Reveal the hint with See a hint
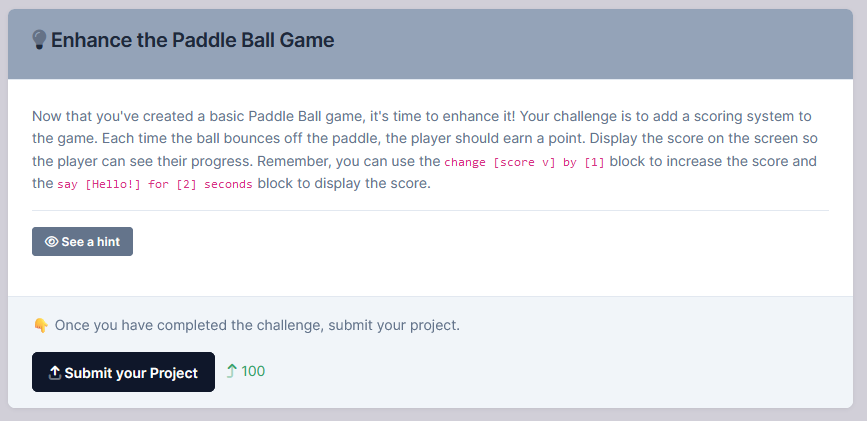The image size is (867, 421). click(x=82, y=241)
